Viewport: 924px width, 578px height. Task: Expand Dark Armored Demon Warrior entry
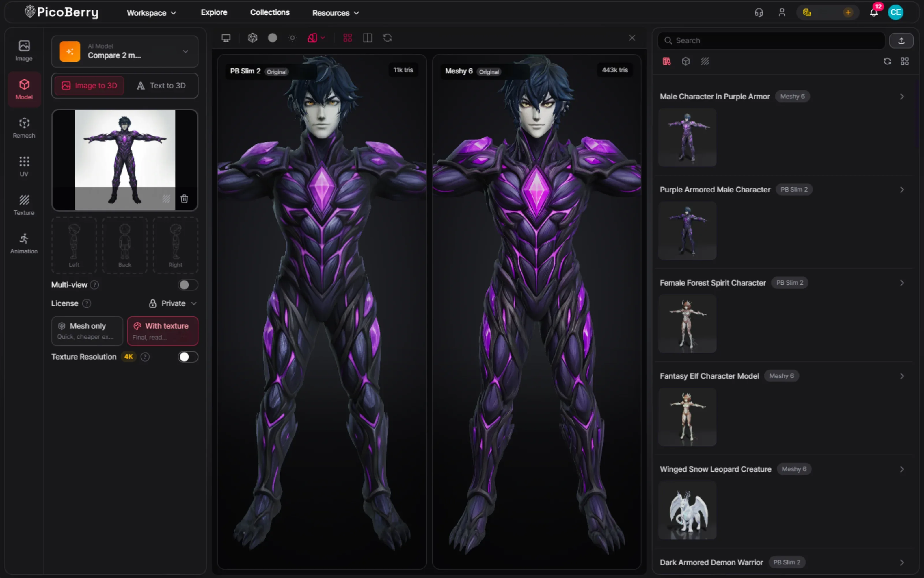(x=901, y=563)
